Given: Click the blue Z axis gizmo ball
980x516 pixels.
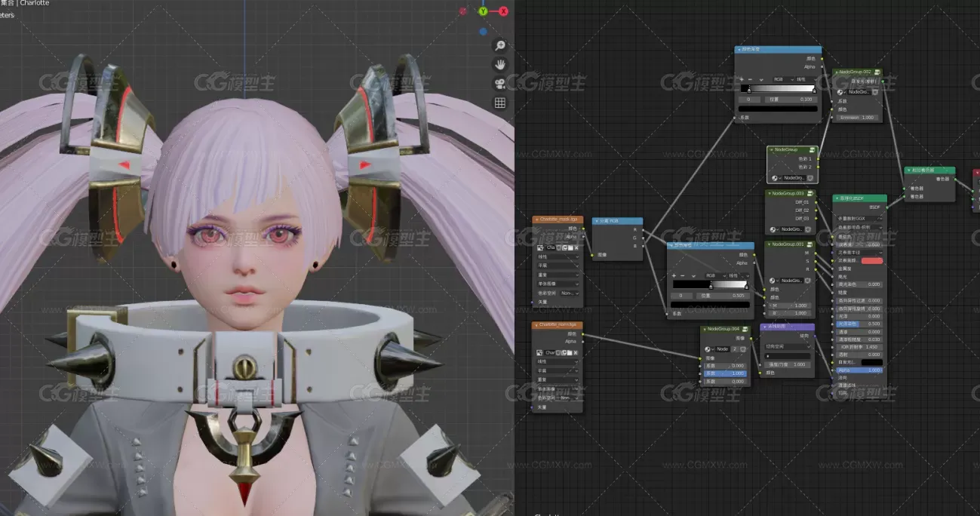Looking at the screenshot, I should click(x=483, y=32).
